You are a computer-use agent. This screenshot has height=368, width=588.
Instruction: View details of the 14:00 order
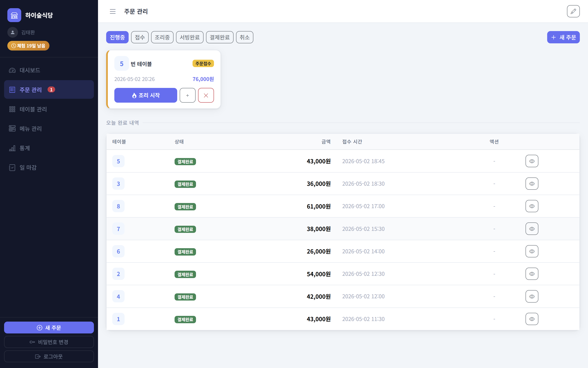(532, 251)
